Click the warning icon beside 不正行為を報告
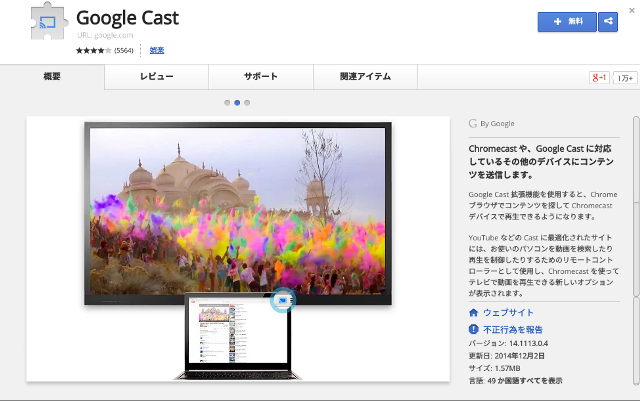The image size is (640, 401). 473,328
